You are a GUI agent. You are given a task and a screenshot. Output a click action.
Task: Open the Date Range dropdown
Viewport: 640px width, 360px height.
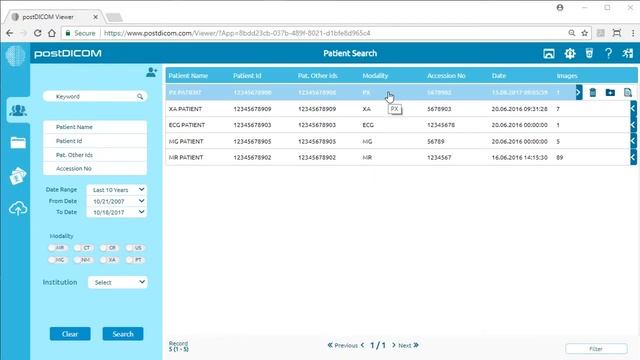[117, 190]
